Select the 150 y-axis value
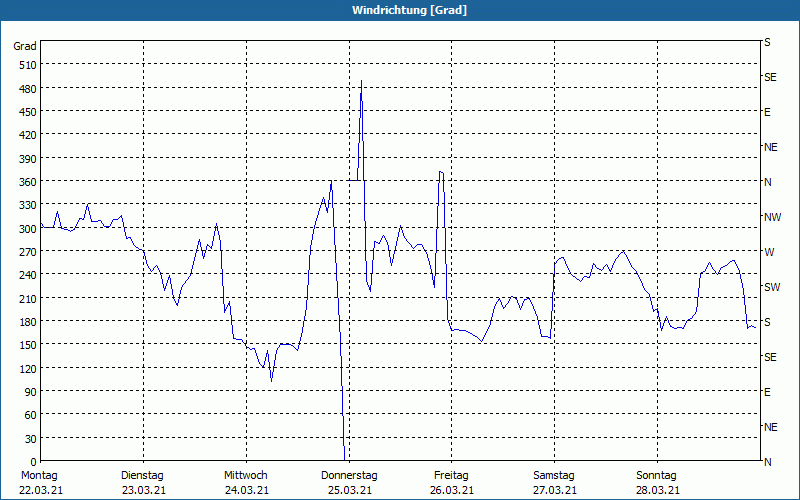Viewport: 800px width, 500px height. click(x=28, y=345)
